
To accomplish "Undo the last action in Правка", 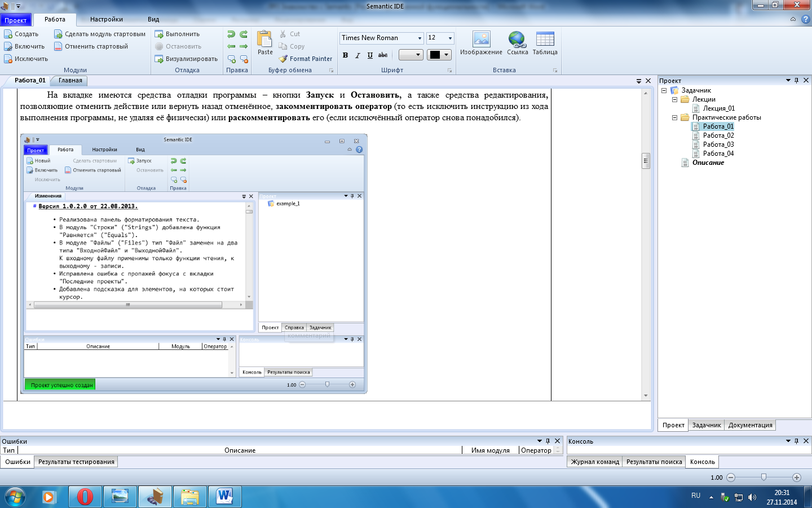I will click(x=231, y=34).
